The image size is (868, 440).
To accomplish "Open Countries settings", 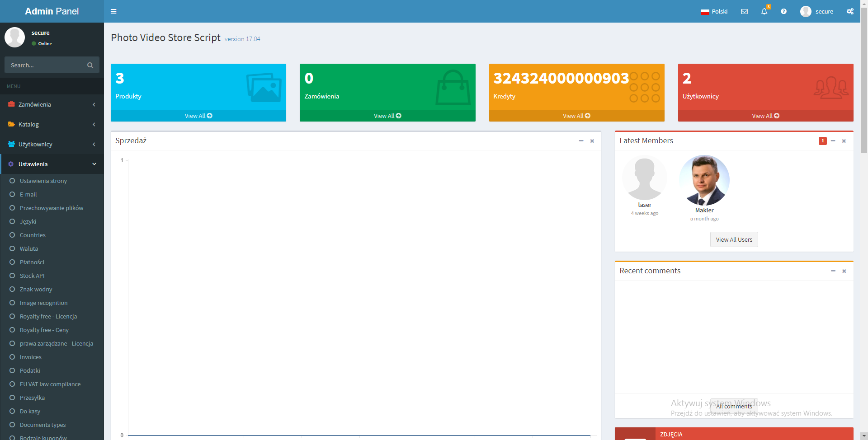I will [x=33, y=235].
